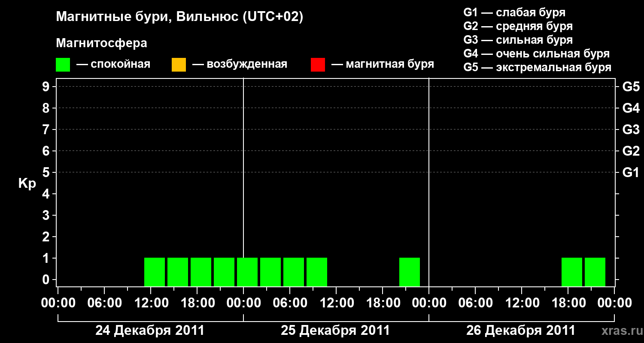The image size is (644, 343).
Task: Click the green bar crossing midnight into 25 December
Action: (x=247, y=272)
